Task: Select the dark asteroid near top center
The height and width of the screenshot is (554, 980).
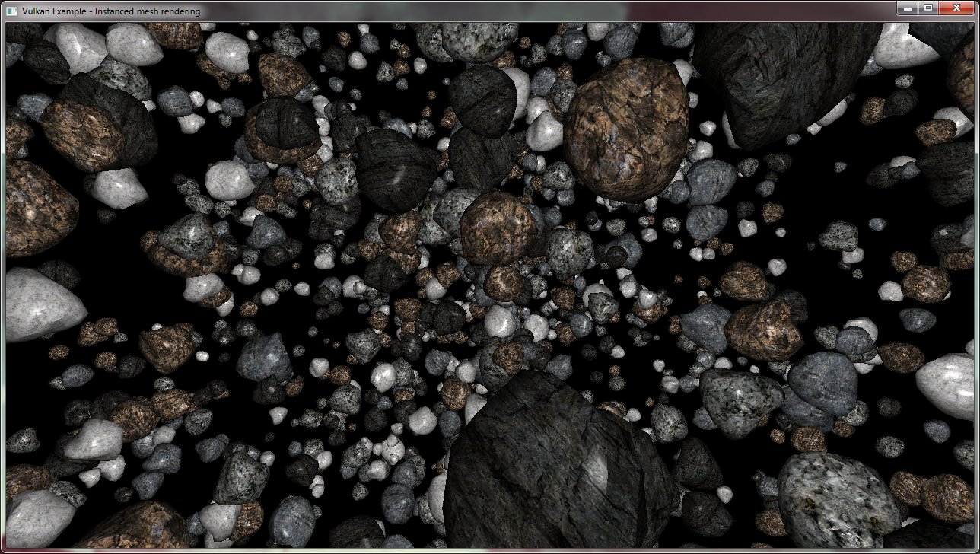Action: 482,99
